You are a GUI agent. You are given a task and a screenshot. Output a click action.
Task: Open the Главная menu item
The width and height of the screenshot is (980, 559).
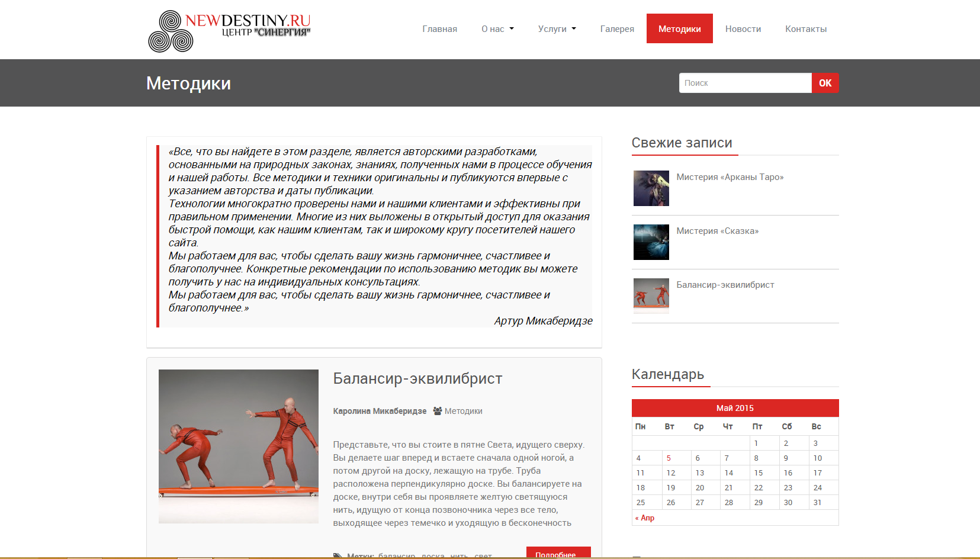(x=439, y=29)
